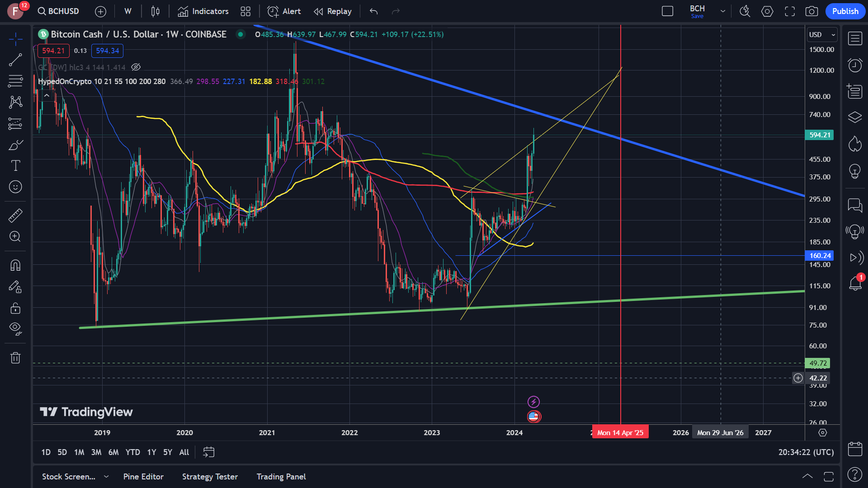Open BCHUSD symbol search
Viewport: 868px width, 488px height.
pyautogui.click(x=58, y=11)
